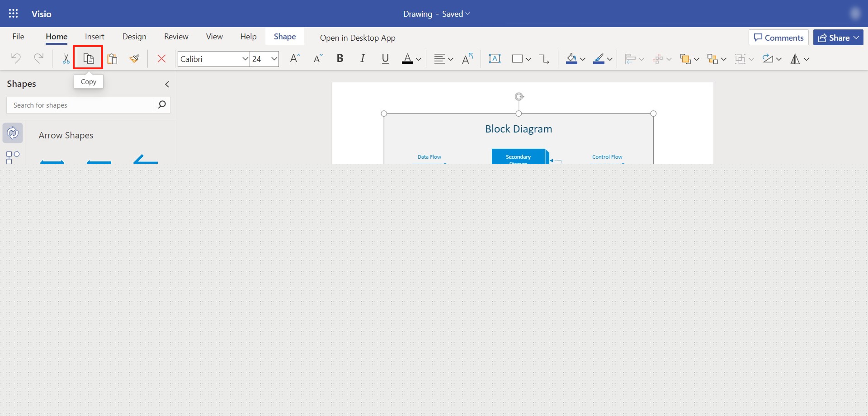Open the Office app launcher grid
This screenshot has height=416, width=868.
point(13,13)
